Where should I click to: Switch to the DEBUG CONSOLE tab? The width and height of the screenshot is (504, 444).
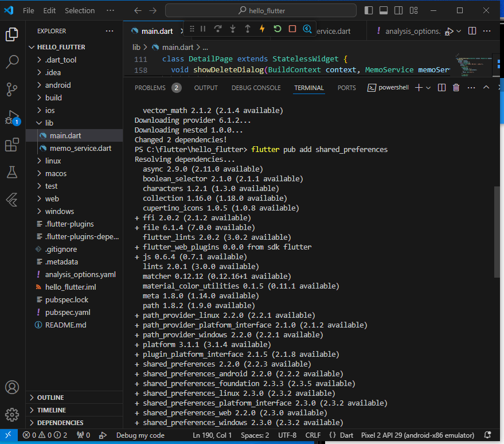[256, 88]
